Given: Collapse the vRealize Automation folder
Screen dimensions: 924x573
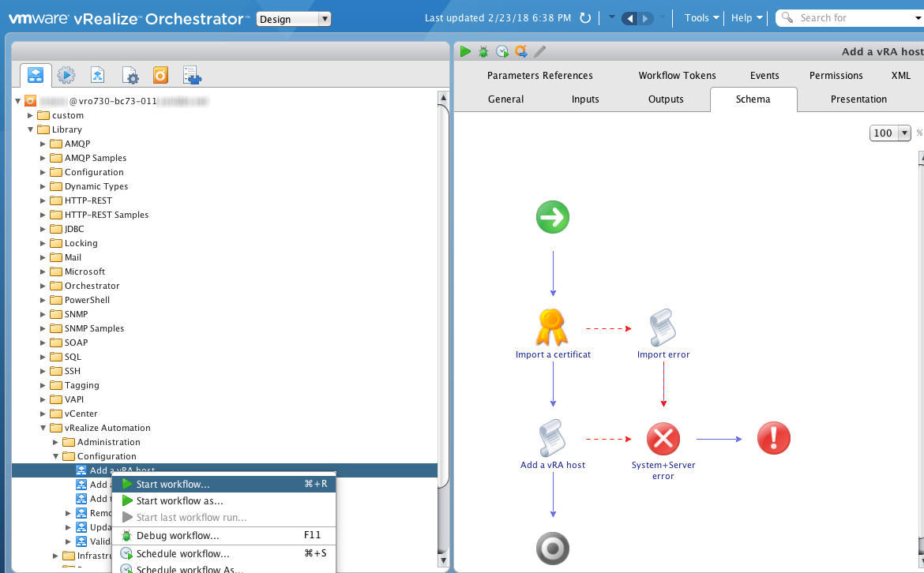Looking at the screenshot, I should [x=43, y=428].
